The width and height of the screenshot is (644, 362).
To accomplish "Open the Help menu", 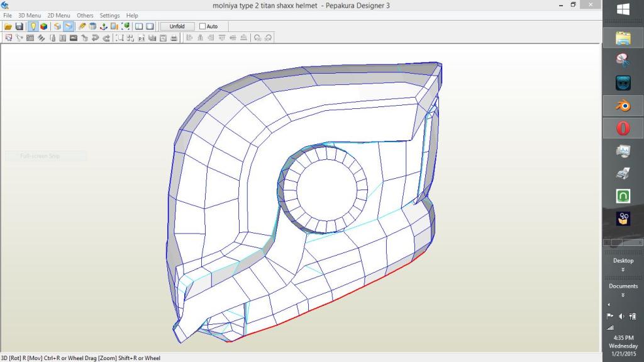I will coord(132,16).
